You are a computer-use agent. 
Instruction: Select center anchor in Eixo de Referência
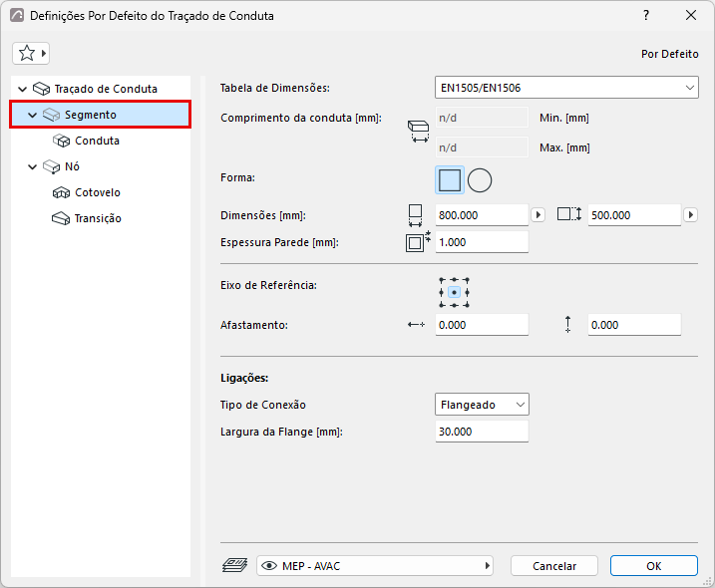pos(454,293)
